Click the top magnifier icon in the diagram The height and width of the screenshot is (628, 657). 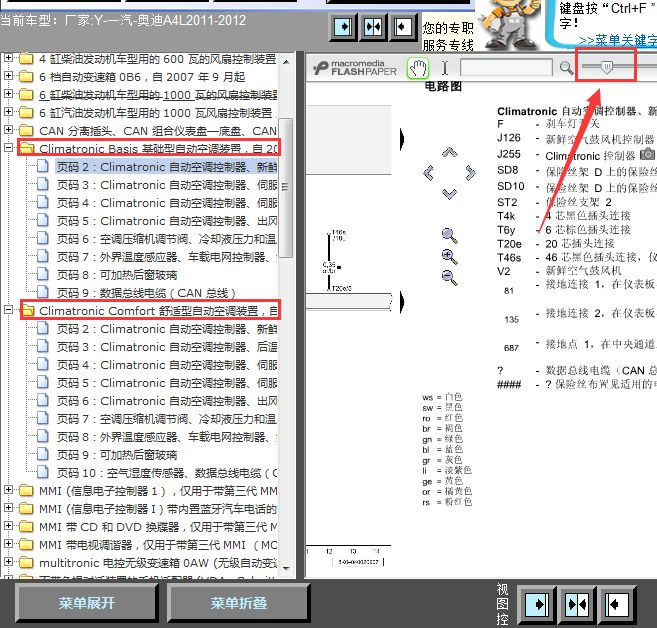click(x=449, y=235)
